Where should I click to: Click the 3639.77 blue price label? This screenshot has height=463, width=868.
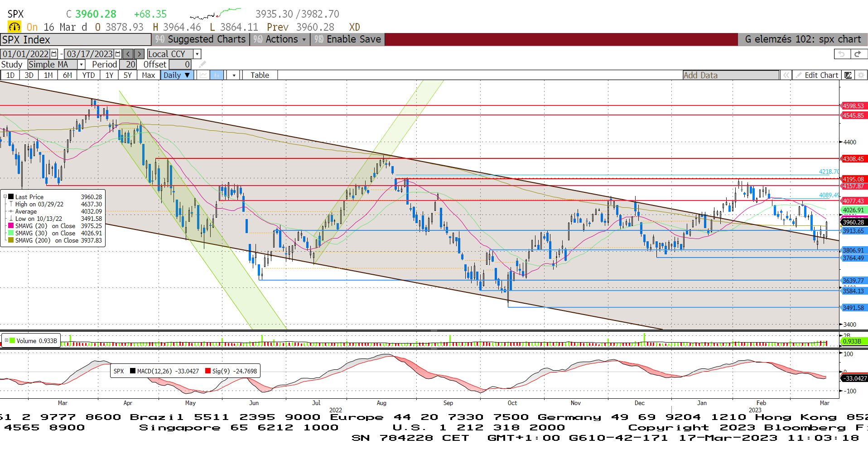[x=854, y=281]
